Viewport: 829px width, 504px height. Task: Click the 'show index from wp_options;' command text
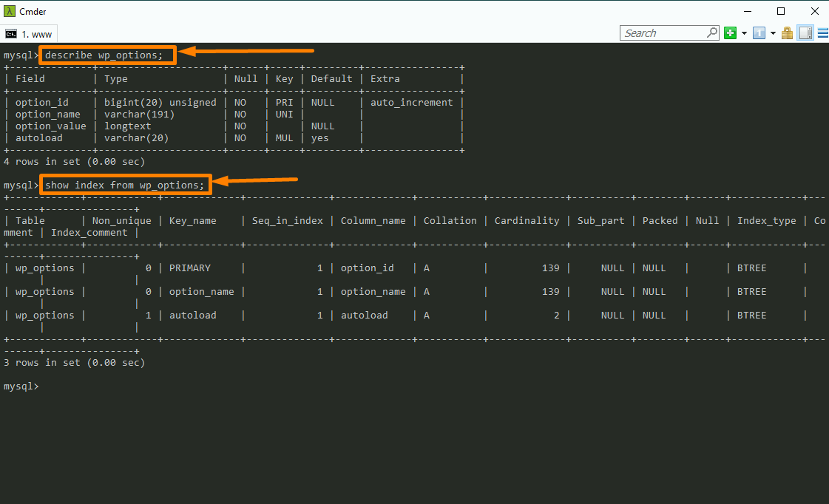[124, 185]
